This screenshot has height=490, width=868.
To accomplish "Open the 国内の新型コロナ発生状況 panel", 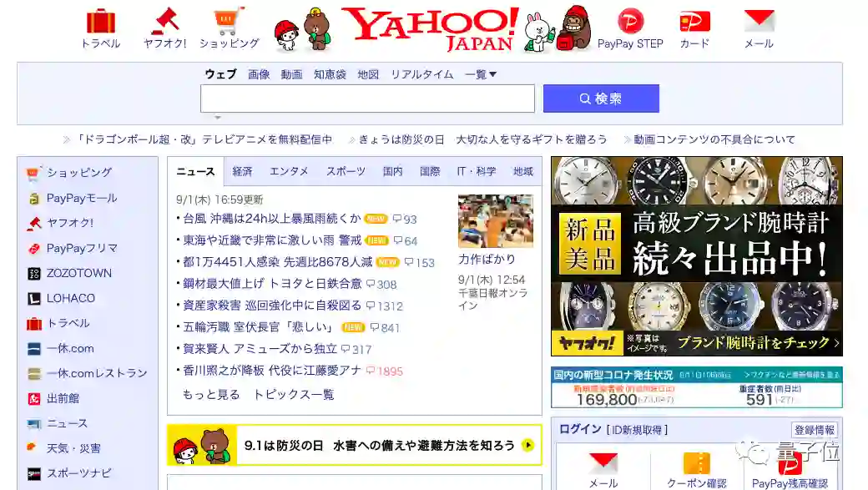I will pyautogui.click(x=696, y=387).
